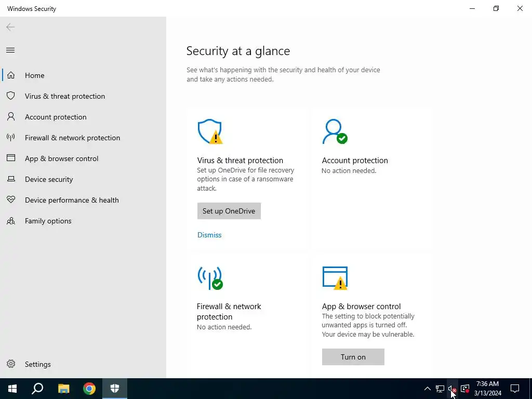The image size is (532, 399).
Task: Open Settings at bottom of sidebar
Action: click(x=83, y=364)
